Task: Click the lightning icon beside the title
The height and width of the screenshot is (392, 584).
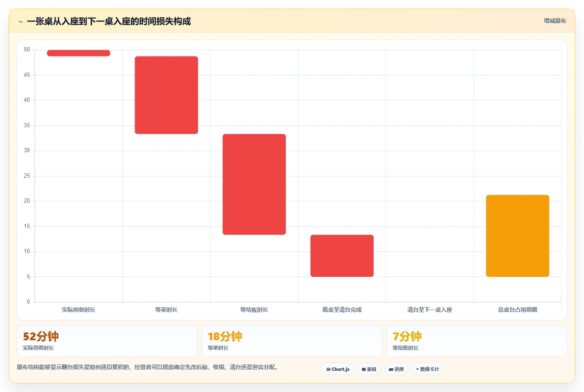Action: tap(20, 22)
